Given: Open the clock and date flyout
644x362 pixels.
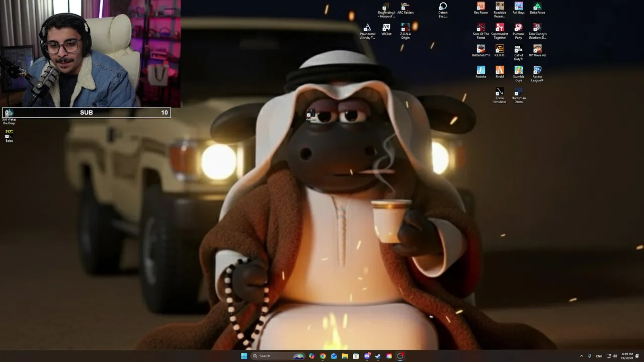Looking at the screenshot, I should [x=627, y=356].
